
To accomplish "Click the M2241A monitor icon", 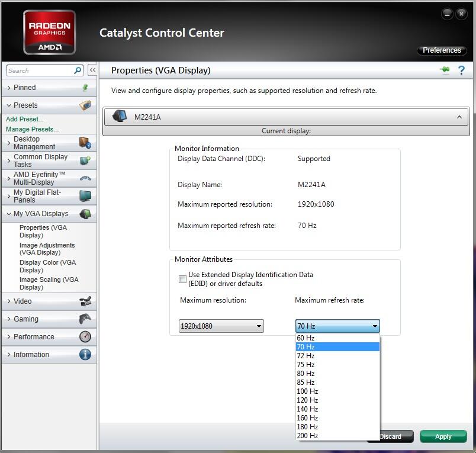I will [120, 116].
